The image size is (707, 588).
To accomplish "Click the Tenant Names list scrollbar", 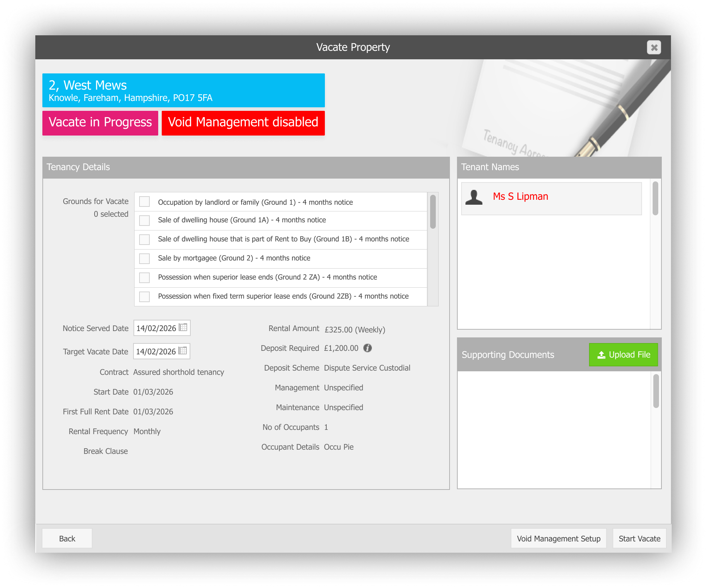I will pos(655,198).
